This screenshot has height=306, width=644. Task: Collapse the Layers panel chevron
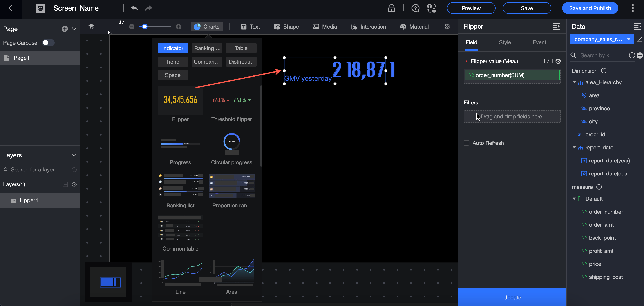tap(74, 155)
